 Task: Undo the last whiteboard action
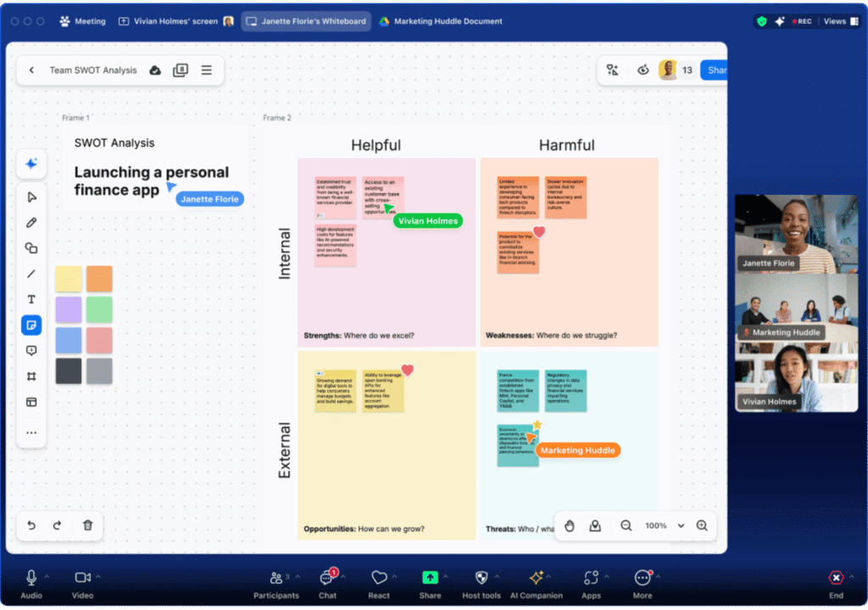click(x=31, y=525)
